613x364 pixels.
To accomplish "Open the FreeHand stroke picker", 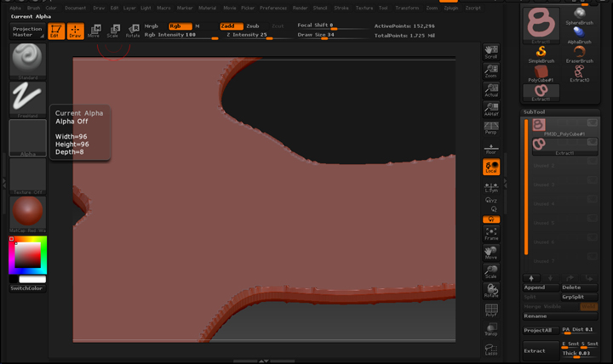I will click(27, 100).
